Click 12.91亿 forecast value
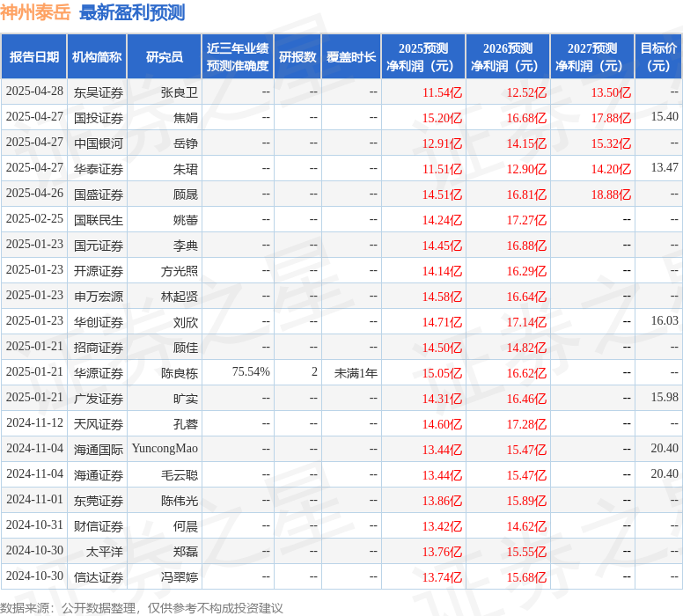The image size is (683, 616). coord(442,143)
